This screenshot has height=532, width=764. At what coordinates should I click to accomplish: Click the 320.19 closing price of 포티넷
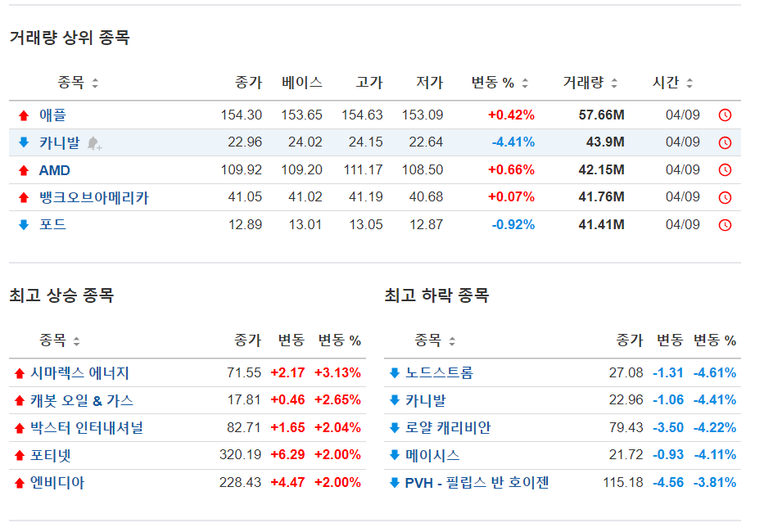coord(240,455)
